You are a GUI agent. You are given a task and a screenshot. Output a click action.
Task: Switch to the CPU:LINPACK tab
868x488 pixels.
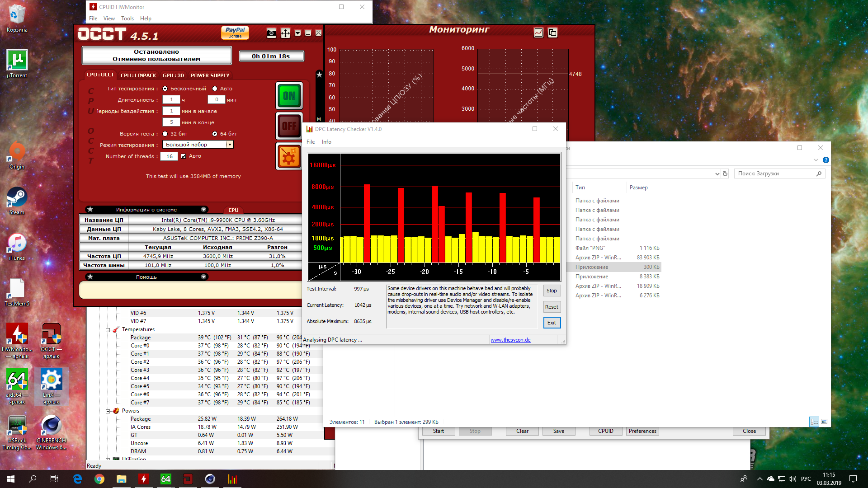coord(138,75)
